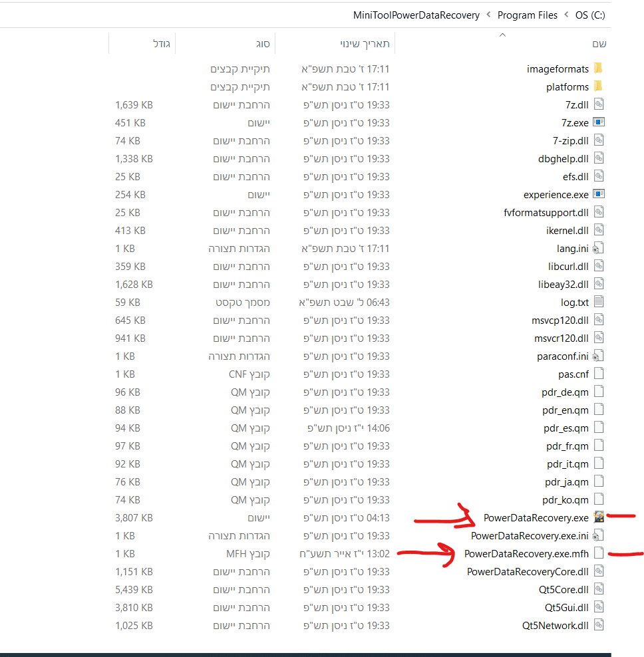Viewport: 644px width, 657px height.
Task: Click the PowerDataRecovery.exe.ini file icon
Action: (598, 535)
